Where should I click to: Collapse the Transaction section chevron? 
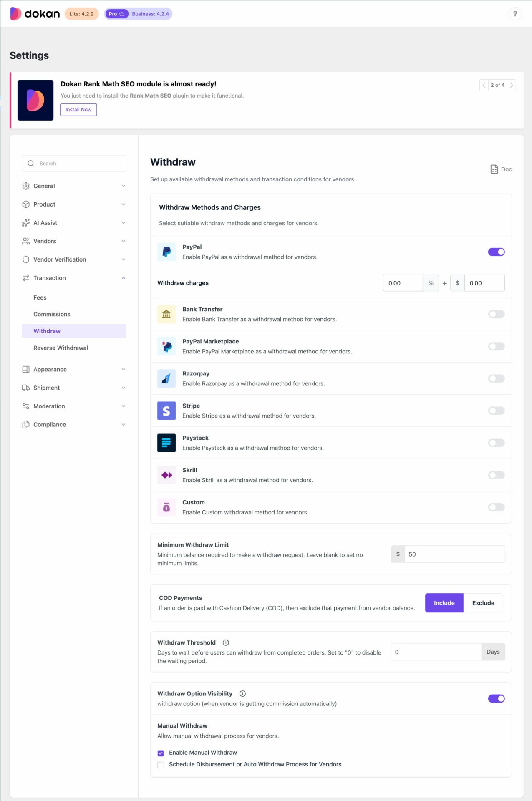point(124,278)
